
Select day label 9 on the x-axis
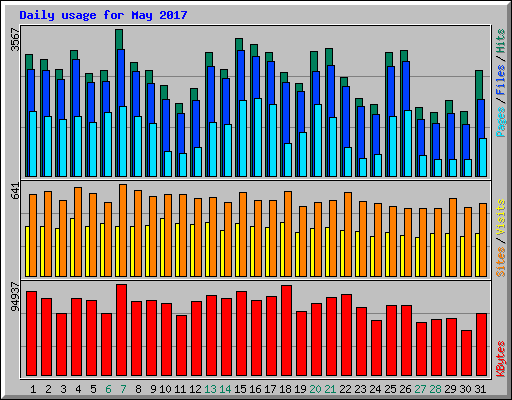(x=153, y=389)
